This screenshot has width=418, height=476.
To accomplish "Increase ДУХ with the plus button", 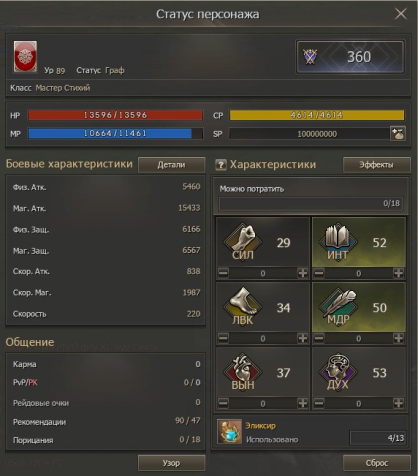I will (398, 403).
